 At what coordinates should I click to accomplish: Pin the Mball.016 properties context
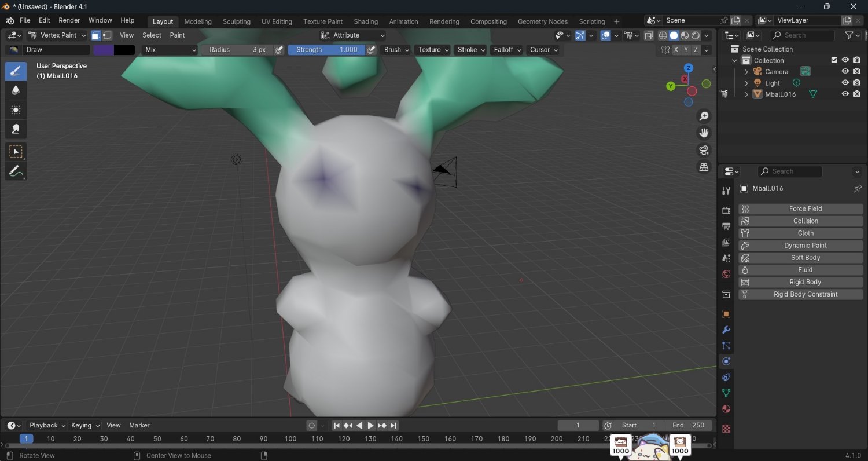[x=858, y=189]
